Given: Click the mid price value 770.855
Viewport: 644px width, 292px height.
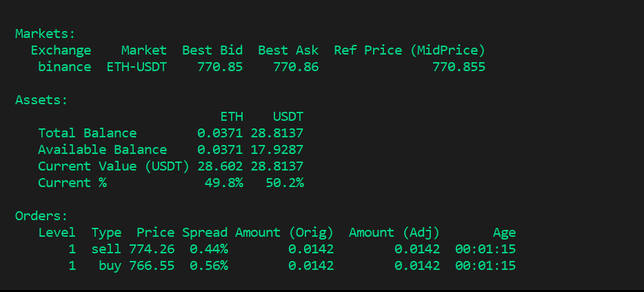Looking at the screenshot, I should tap(459, 67).
